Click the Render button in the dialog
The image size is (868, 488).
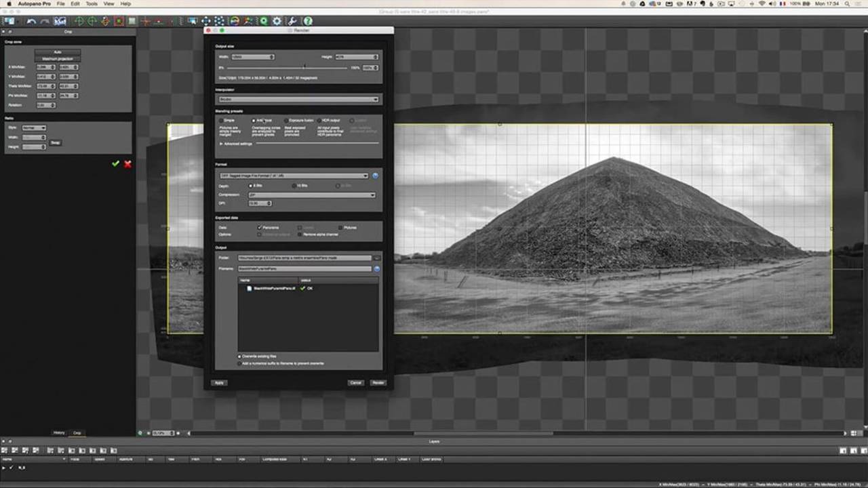click(378, 383)
